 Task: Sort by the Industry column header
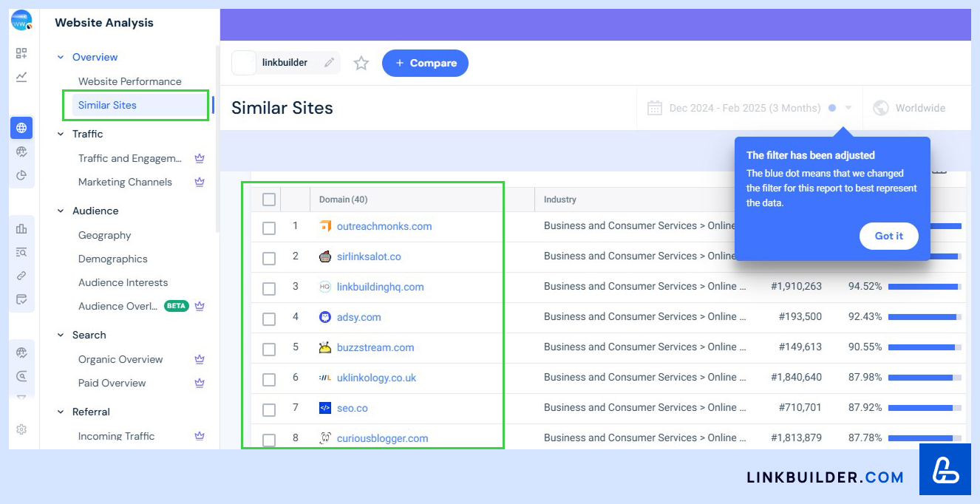click(x=560, y=200)
